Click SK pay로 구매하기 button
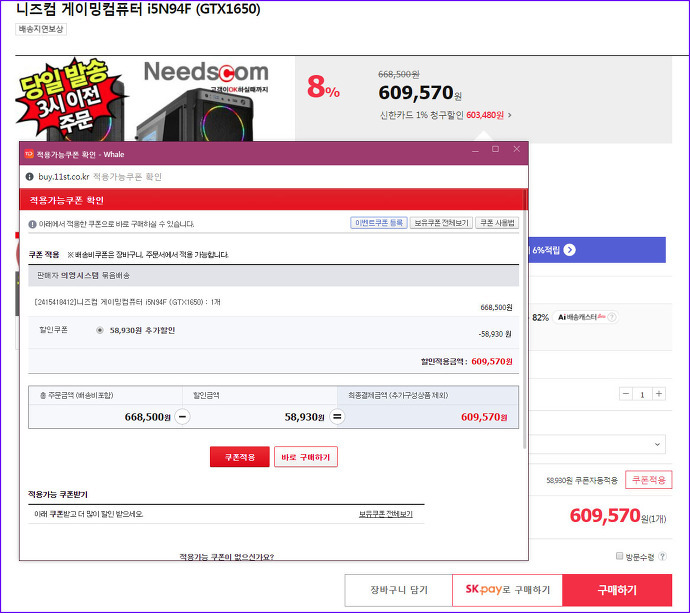This screenshot has width=690, height=613. (x=507, y=590)
